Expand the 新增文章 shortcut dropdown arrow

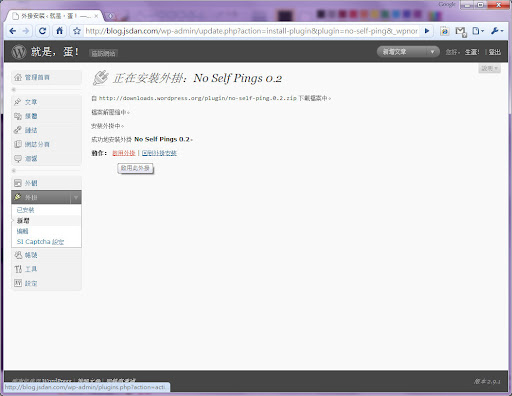coord(432,52)
